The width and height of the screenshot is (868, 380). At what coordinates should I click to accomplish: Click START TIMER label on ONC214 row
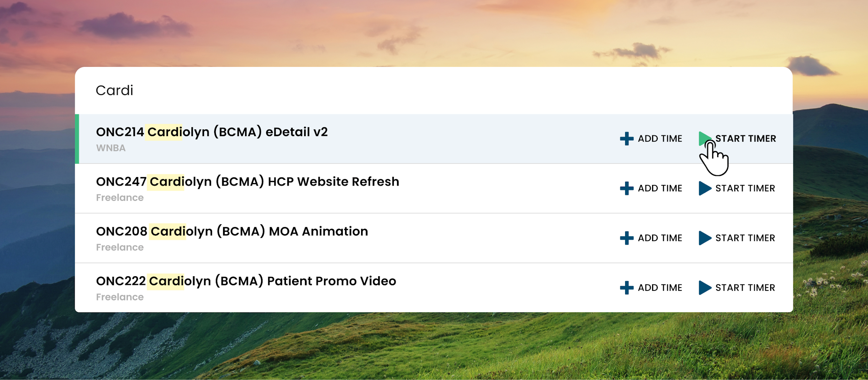[746, 139]
